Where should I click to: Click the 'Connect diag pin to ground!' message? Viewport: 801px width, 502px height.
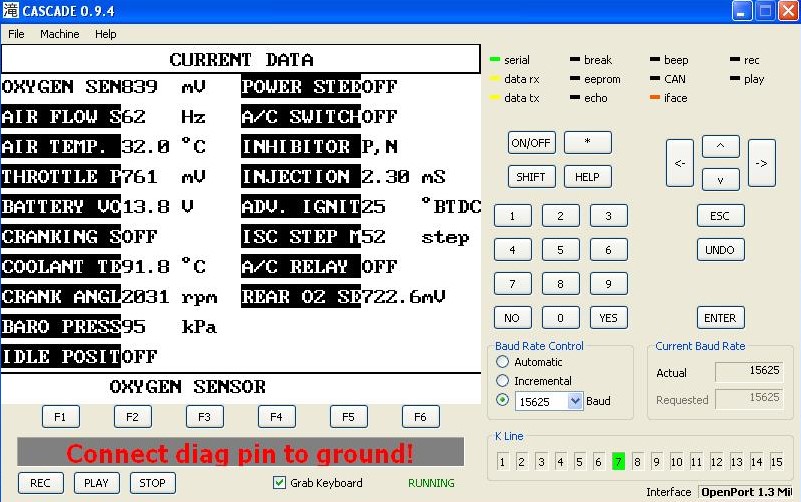240,452
